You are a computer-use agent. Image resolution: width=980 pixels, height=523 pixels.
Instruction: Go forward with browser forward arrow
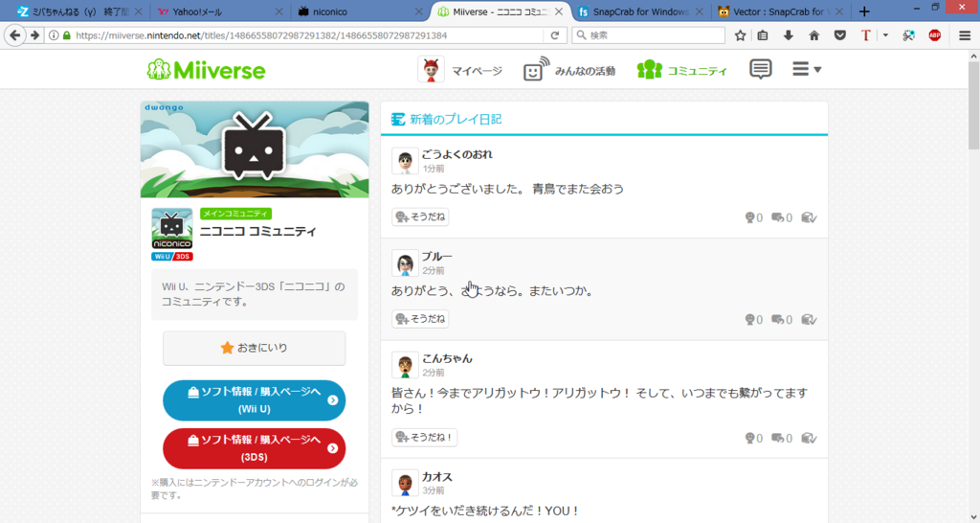[35, 35]
